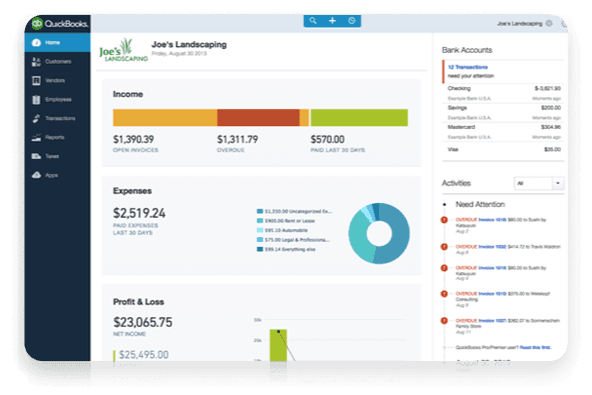Image resolution: width=592 pixels, height=395 pixels.
Task: Open the Mastercard account row
Action: pyautogui.click(x=504, y=132)
